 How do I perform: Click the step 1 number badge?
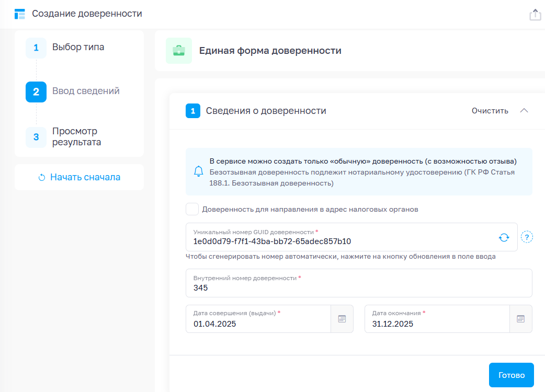coord(36,48)
